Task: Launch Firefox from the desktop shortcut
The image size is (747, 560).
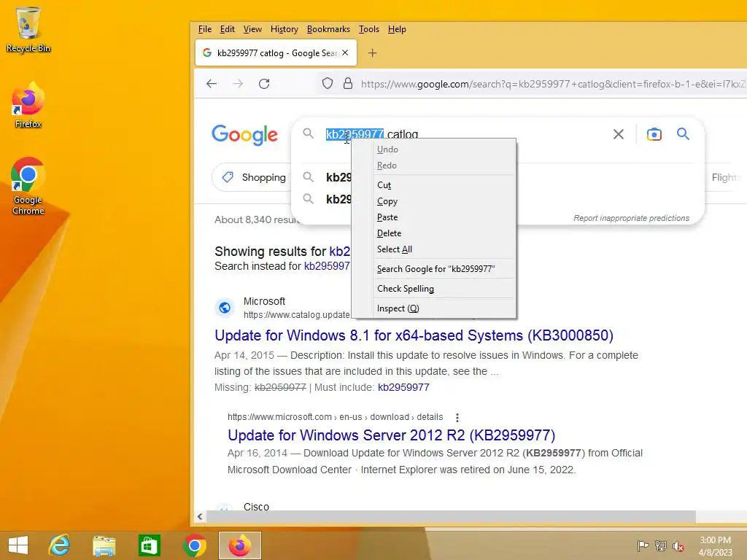Action: pyautogui.click(x=28, y=106)
